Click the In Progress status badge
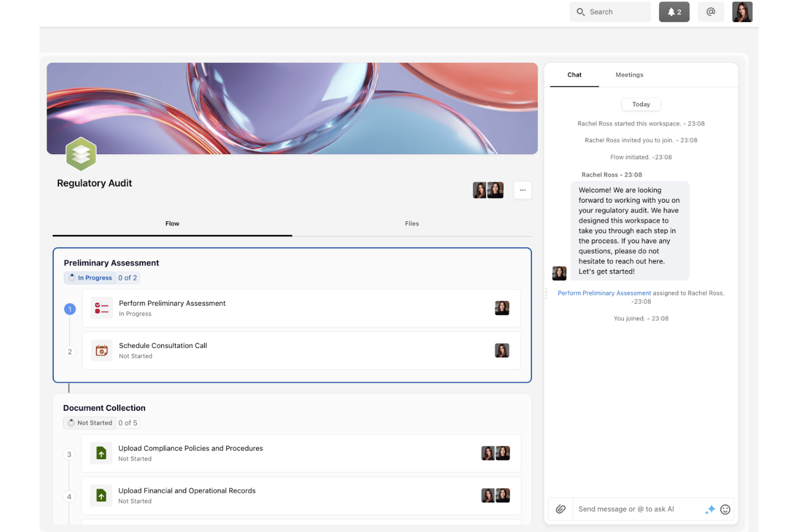The height and width of the screenshot is (532, 798). click(x=90, y=278)
